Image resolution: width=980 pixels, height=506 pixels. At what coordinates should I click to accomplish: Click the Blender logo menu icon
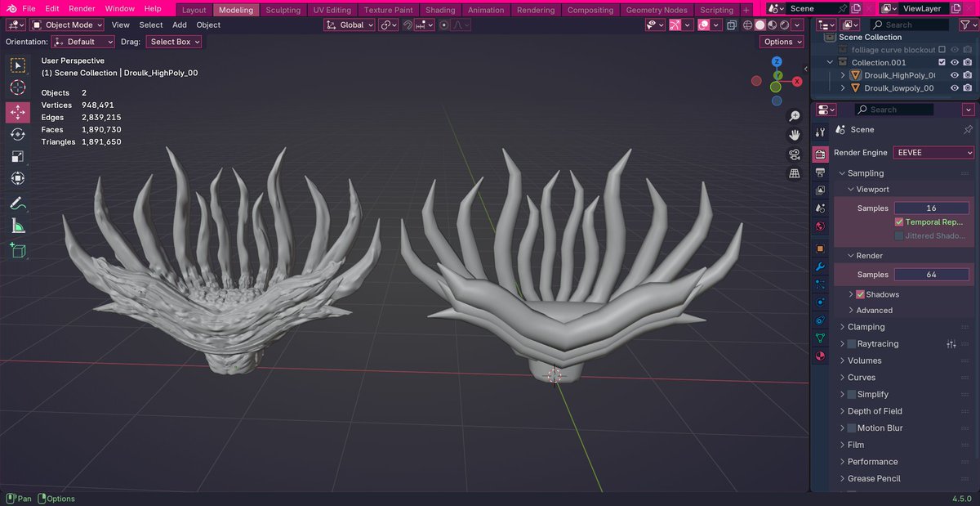tap(10, 8)
